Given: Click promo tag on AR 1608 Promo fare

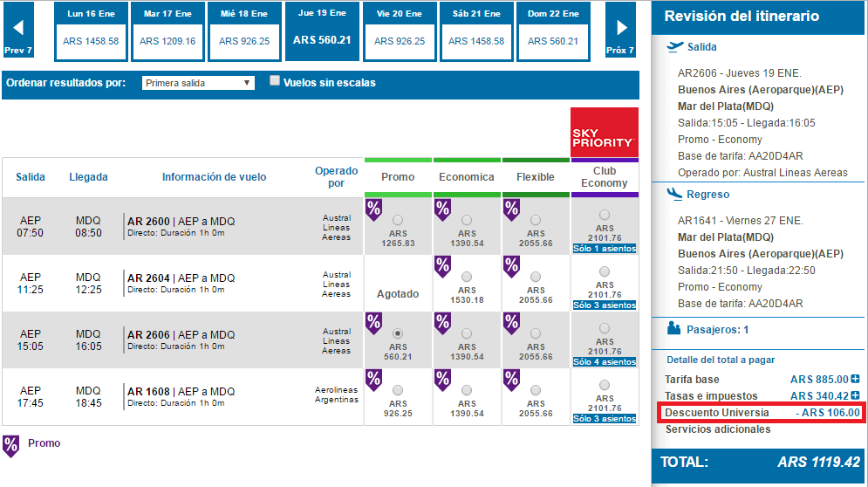Looking at the screenshot, I should [373, 381].
